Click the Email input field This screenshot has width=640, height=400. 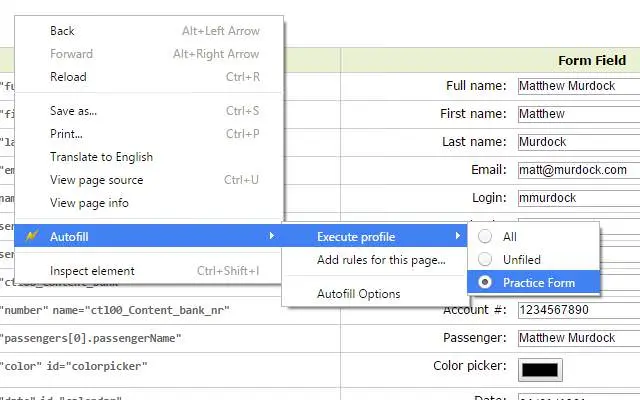579,170
